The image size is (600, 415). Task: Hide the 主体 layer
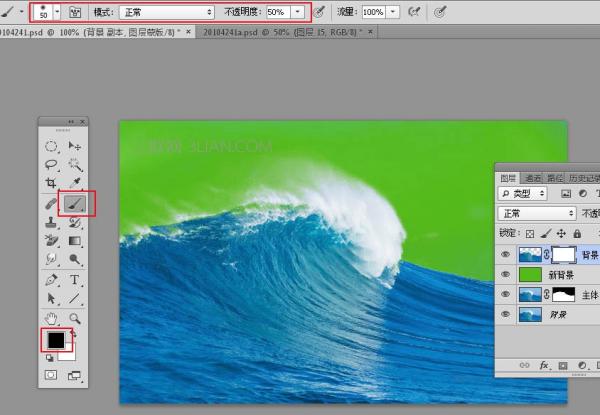pyautogui.click(x=505, y=294)
